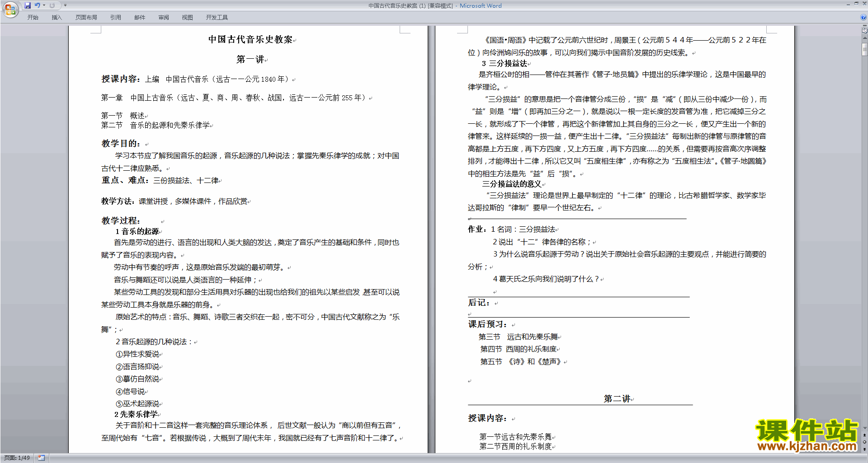The height and width of the screenshot is (463, 868).
Task: Click the 重点、难点 line
Action: point(160,180)
